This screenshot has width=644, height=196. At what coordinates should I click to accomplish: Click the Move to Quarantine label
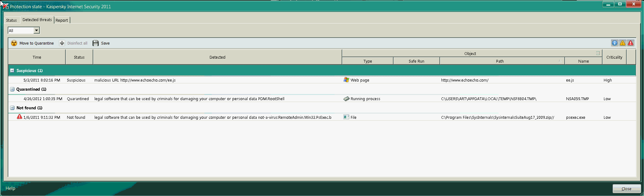click(37, 43)
